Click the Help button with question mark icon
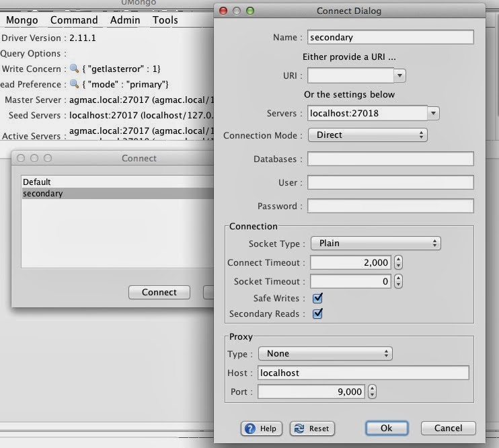The image size is (499, 448). tap(262, 428)
